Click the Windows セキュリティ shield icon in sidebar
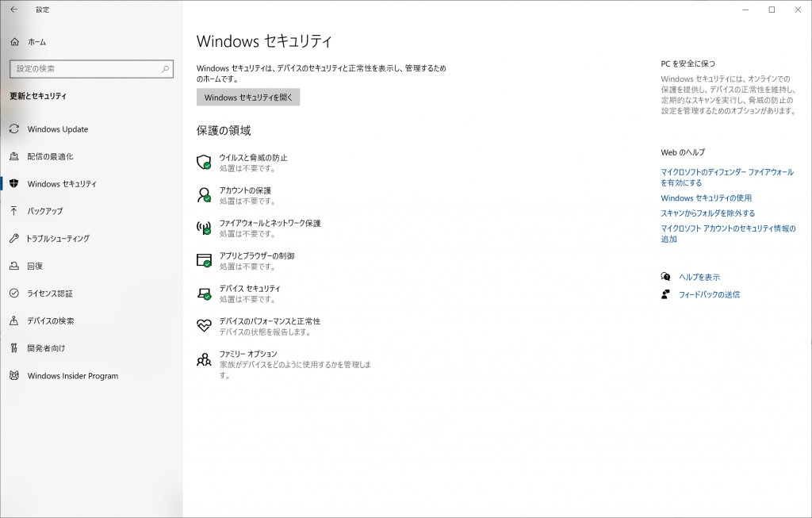The height and width of the screenshot is (518, 812). 14,184
